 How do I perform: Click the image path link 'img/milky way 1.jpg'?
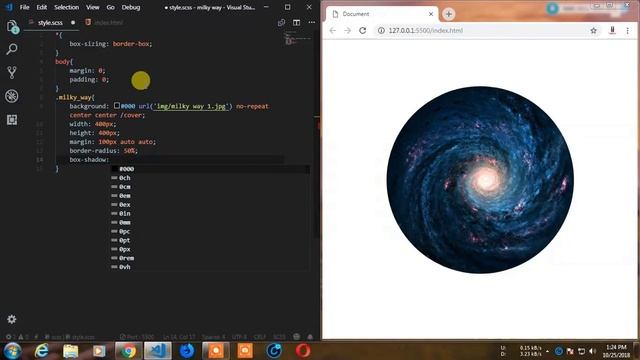pos(191,106)
